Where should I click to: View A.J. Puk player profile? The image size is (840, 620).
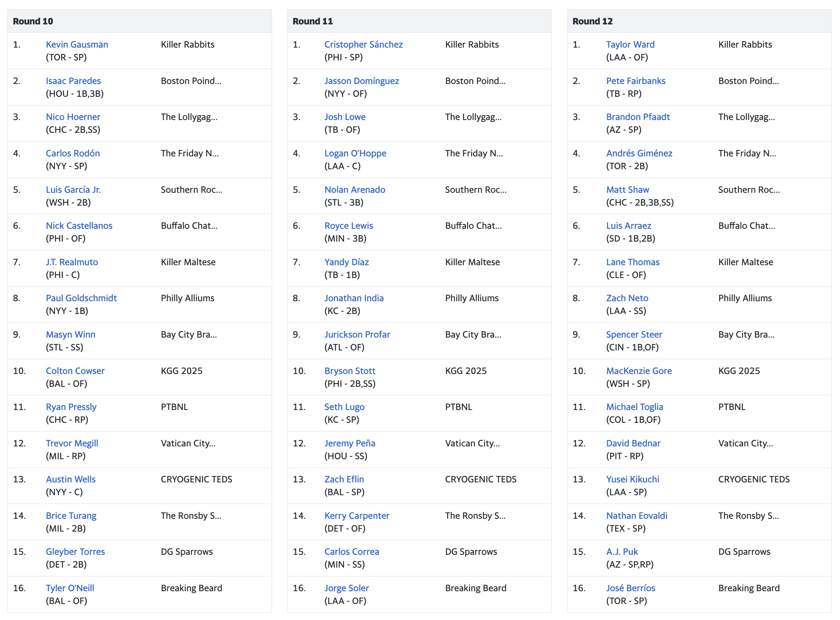pyautogui.click(x=622, y=552)
